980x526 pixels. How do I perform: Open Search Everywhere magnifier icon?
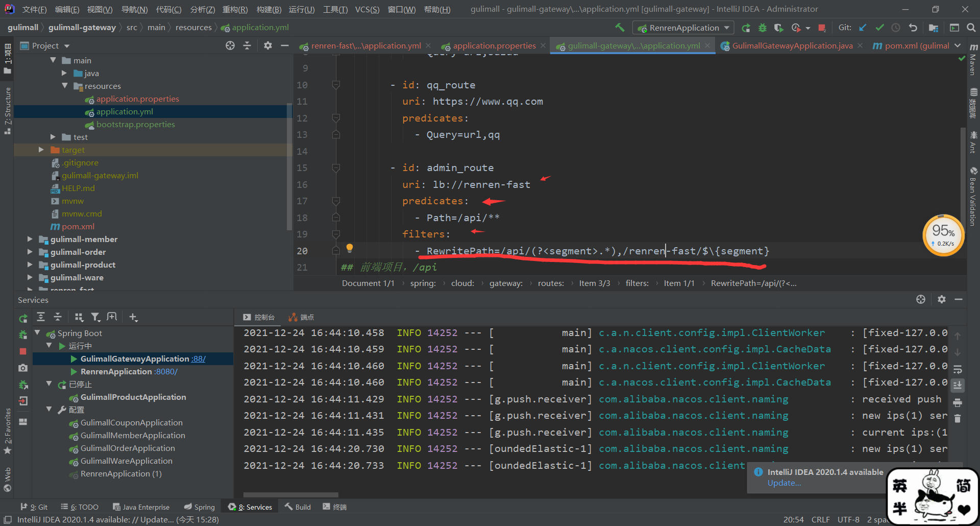[971, 28]
